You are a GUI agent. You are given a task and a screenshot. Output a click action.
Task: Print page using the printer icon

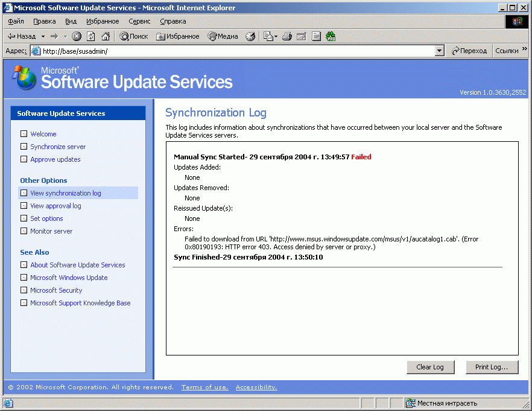[x=287, y=36]
